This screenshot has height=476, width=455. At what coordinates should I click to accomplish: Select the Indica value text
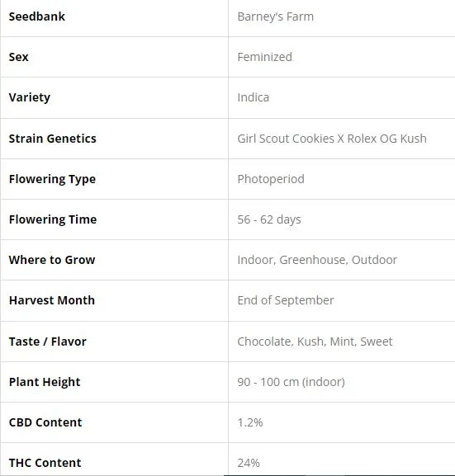[x=254, y=97]
